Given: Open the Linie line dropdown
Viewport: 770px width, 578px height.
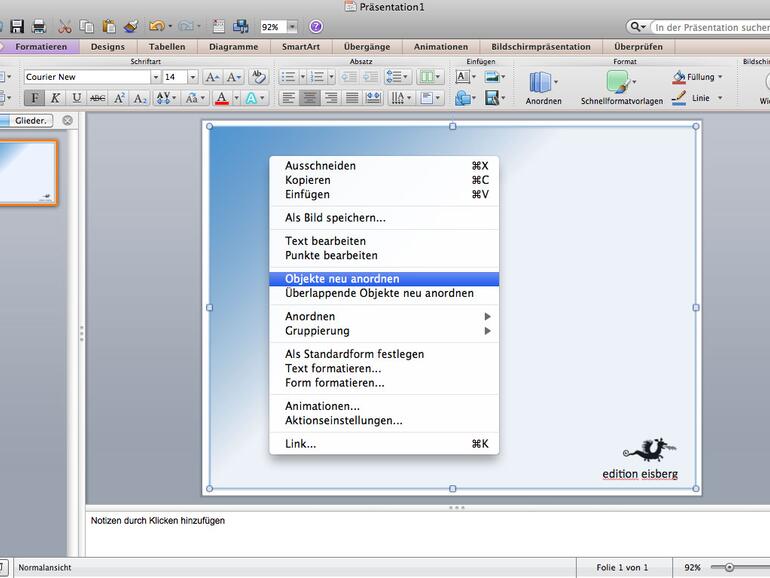Looking at the screenshot, I should 720,98.
